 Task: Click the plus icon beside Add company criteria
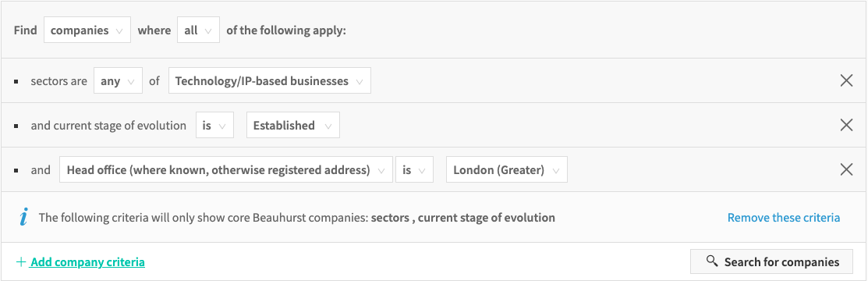21,262
